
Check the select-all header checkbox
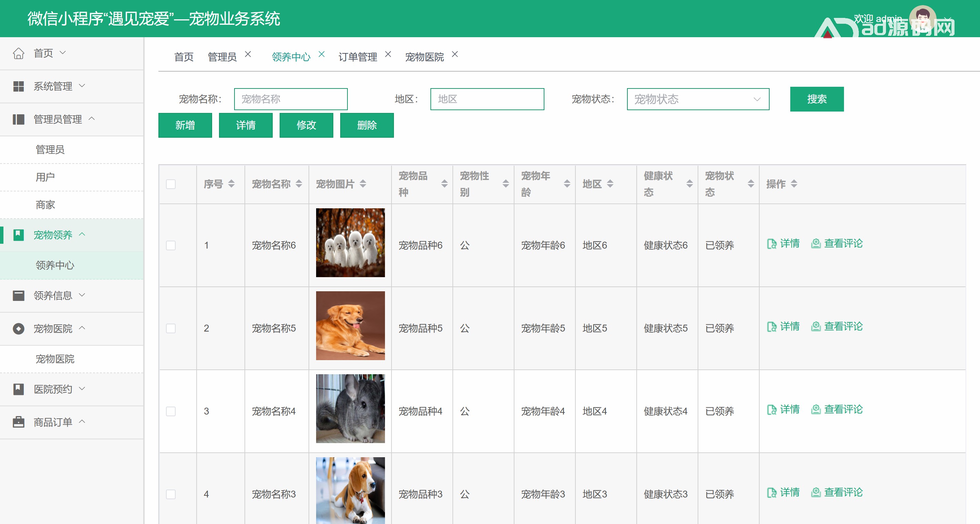[x=171, y=185]
